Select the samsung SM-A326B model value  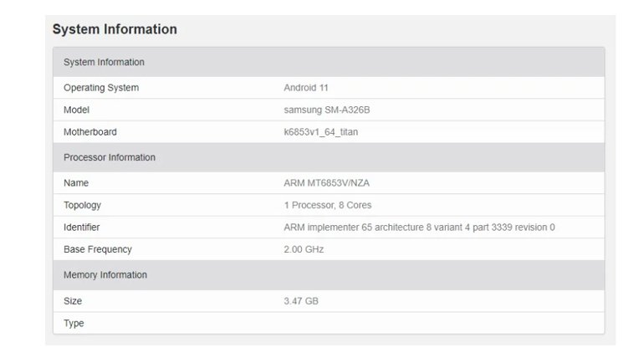click(329, 110)
